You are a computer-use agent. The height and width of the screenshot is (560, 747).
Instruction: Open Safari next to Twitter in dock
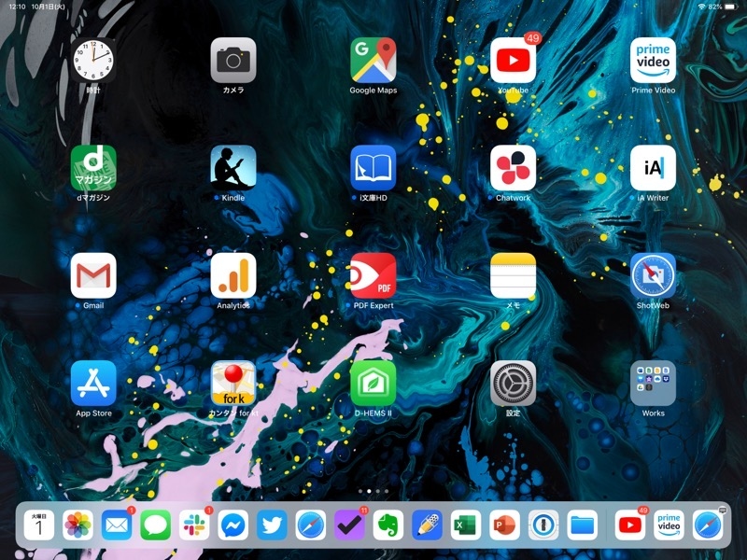pyautogui.click(x=311, y=525)
